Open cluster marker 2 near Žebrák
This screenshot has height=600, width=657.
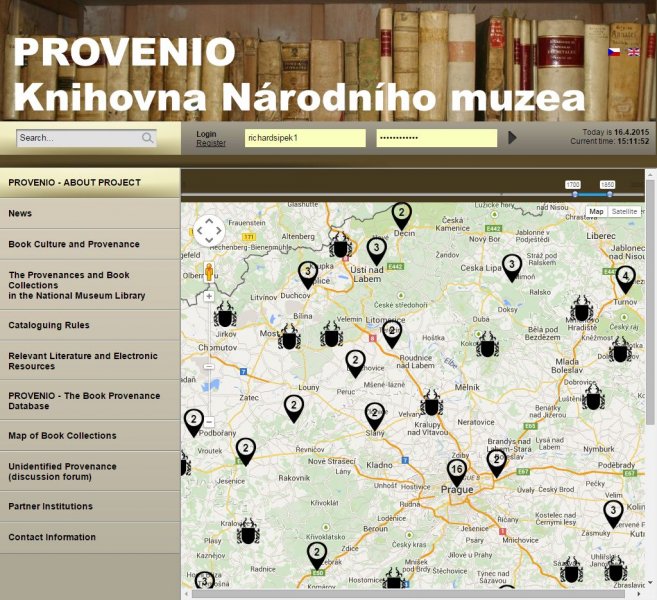[x=317, y=556]
